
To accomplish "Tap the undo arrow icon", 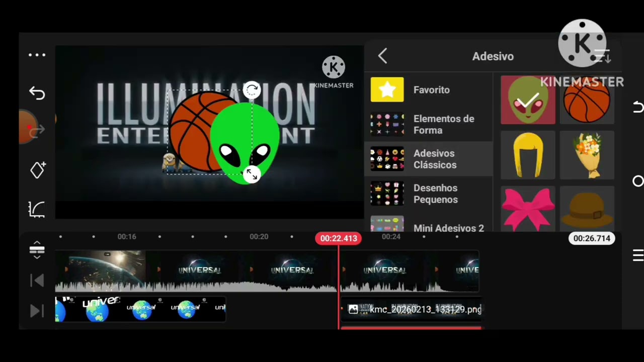I will click(x=37, y=93).
